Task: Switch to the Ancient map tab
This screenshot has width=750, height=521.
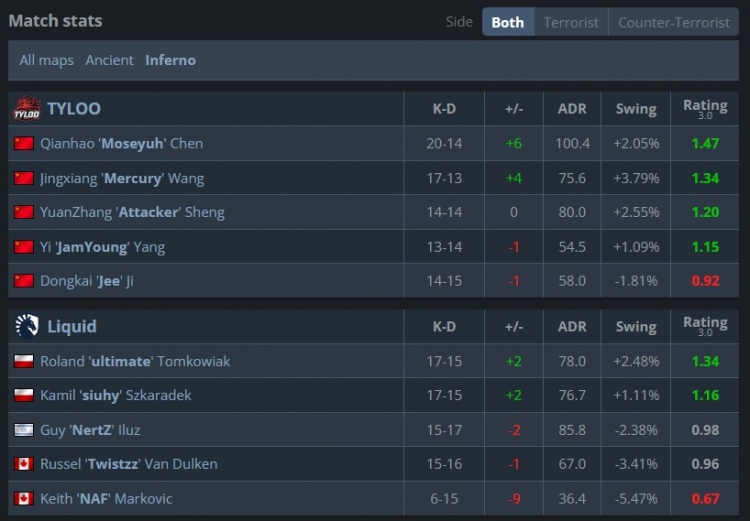Action: point(110,60)
